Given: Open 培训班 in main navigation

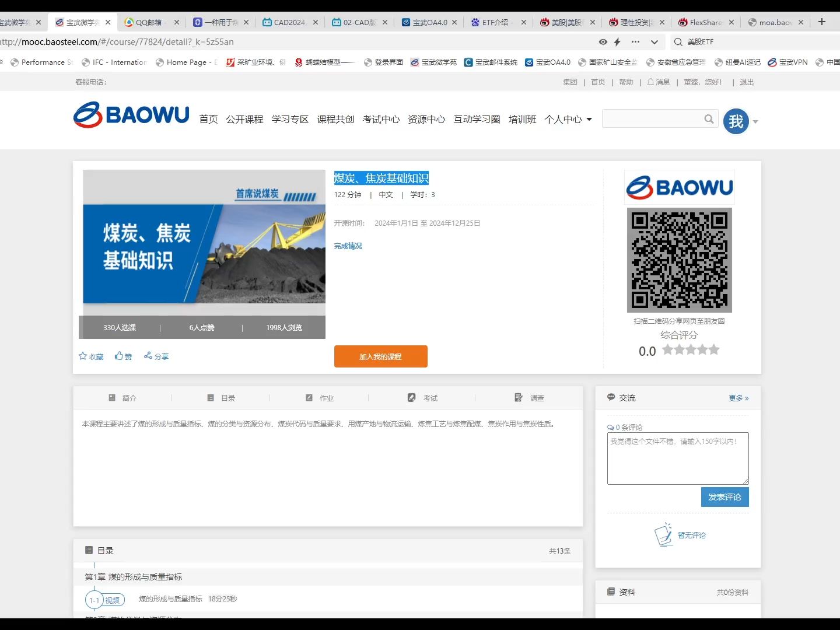Looking at the screenshot, I should click(x=522, y=119).
